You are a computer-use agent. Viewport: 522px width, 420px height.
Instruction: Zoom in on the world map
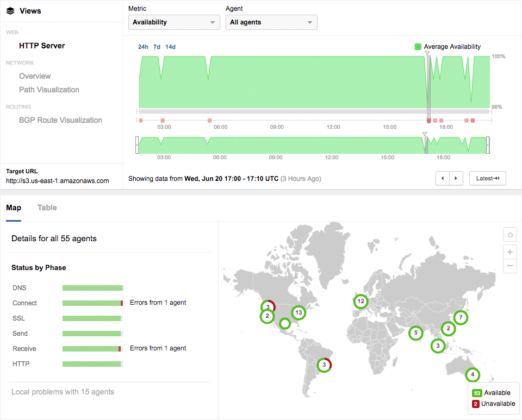[x=510, y=252]
